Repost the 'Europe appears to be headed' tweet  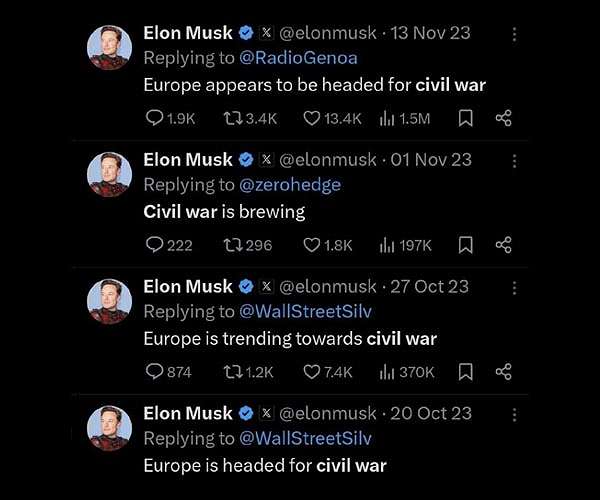pos(250,118)
